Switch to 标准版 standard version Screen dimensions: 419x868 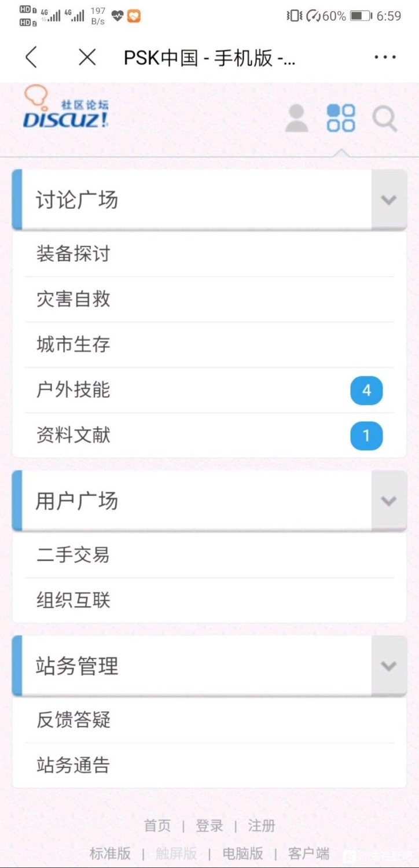click(110, 853)
